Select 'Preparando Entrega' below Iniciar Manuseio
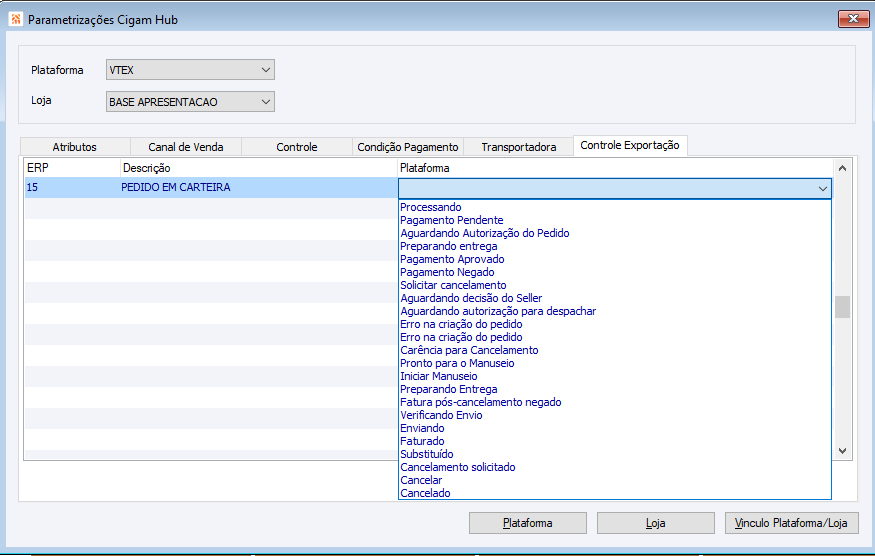 [449, 389]
